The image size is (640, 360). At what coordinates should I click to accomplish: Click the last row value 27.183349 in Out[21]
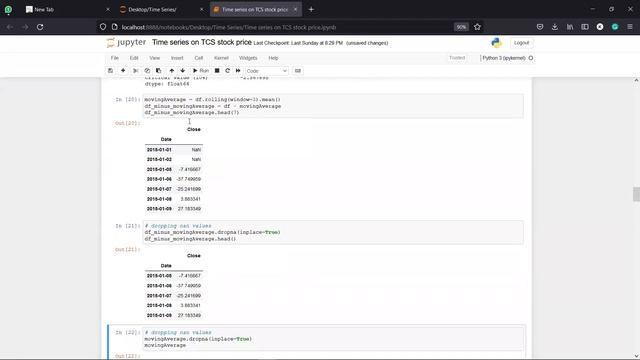[x=189, y=316]
